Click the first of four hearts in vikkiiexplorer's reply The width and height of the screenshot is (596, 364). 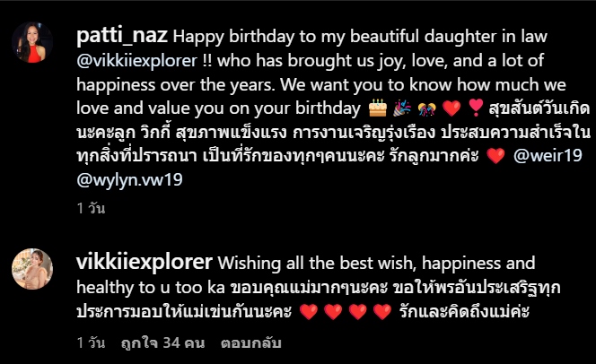coord(309,312)
